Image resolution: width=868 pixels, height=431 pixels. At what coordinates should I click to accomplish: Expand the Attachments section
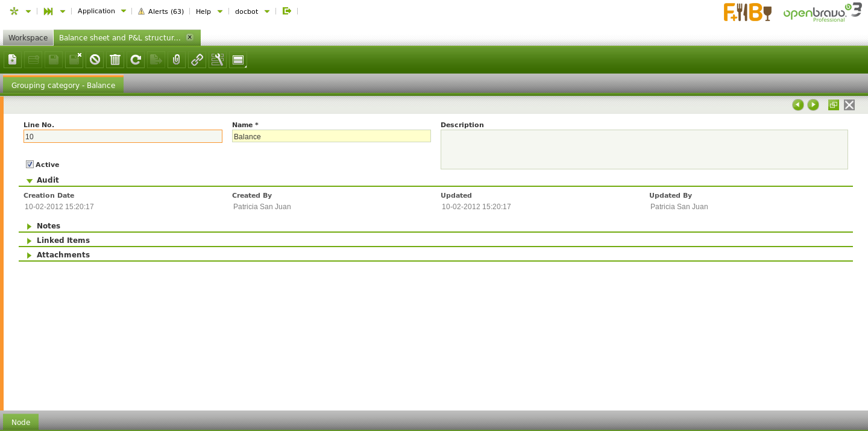[x=30, y=255]
